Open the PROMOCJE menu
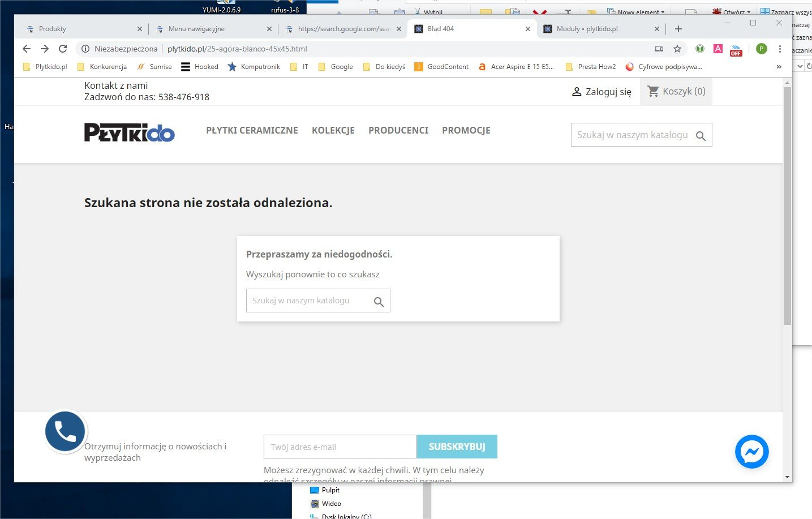Image resolution: width=812 pixels, height=519 pixels. 466,130
